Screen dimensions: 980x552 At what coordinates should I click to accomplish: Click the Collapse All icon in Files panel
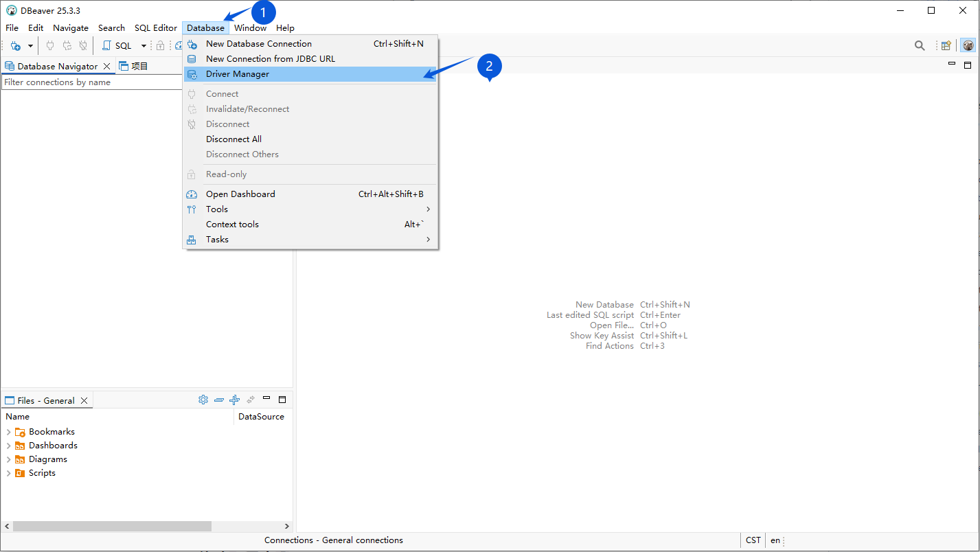click(219, 400)
